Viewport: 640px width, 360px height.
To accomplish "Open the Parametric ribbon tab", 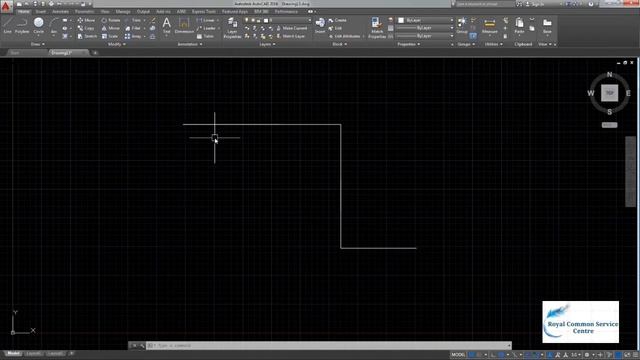I will 84,12.
